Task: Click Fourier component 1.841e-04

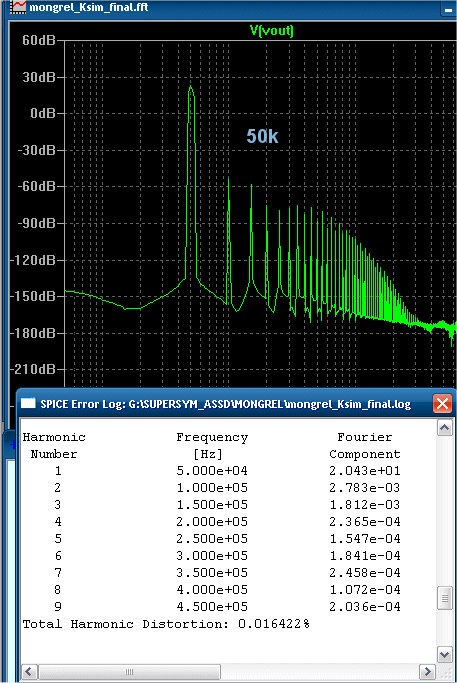Action: [x=365, y=556]
